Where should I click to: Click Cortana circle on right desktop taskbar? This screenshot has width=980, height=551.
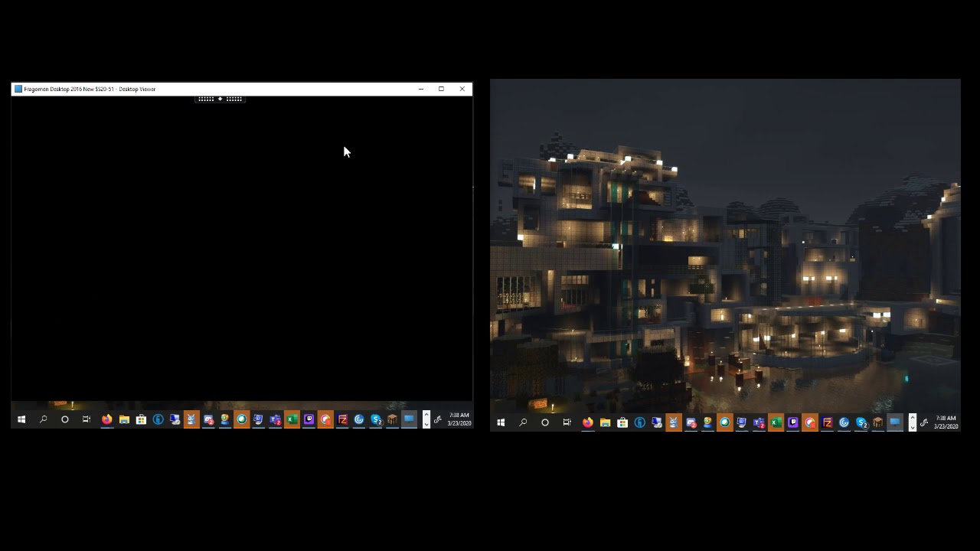coord(545,422)
